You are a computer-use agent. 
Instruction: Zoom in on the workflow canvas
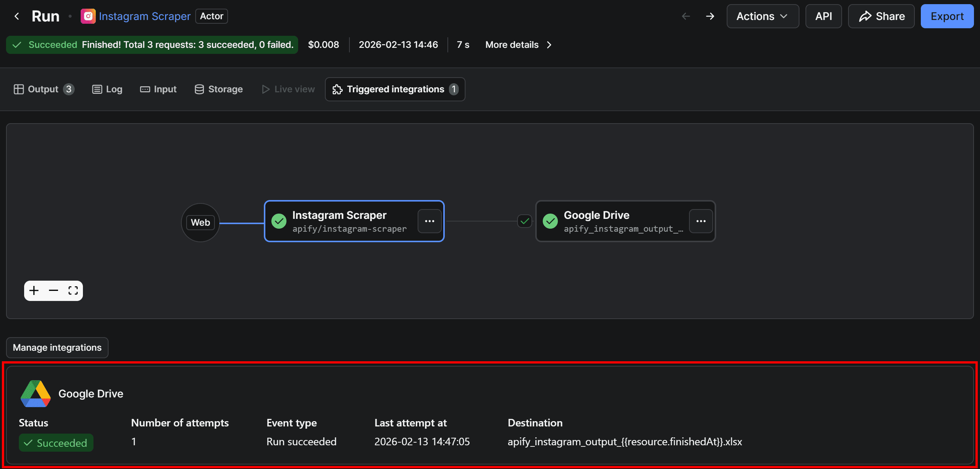34,290
